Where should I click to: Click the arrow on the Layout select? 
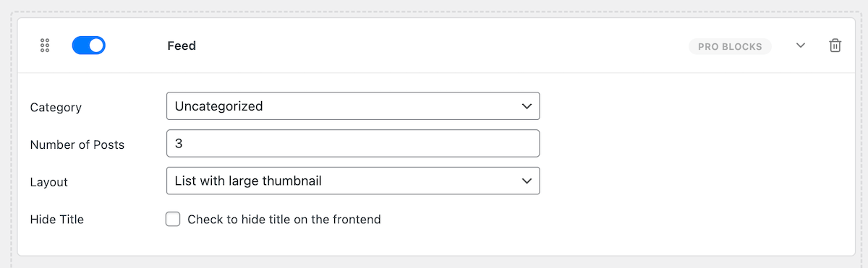coord(527,181)
